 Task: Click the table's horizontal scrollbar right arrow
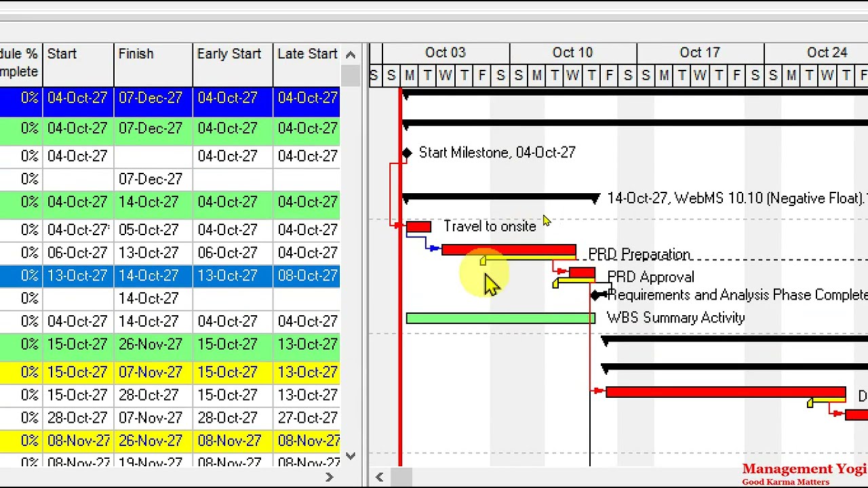330,477
